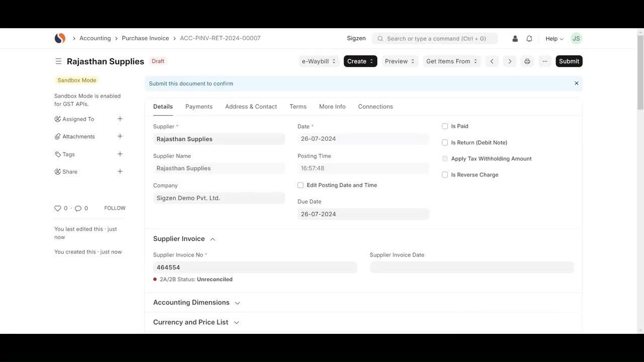Click the print icon
Image resolution: width=644 pixels, height=362 pixels.
[527, 61]
